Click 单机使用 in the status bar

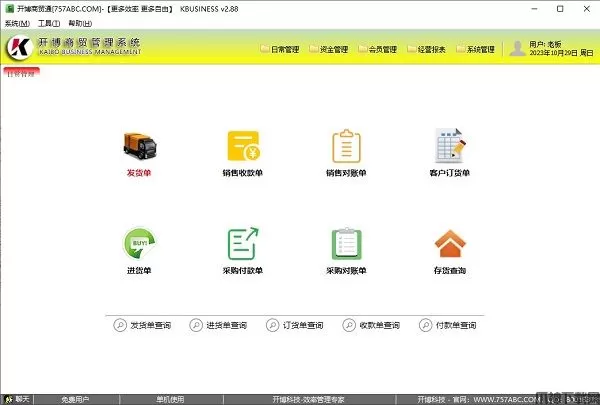tap(171, 400)
